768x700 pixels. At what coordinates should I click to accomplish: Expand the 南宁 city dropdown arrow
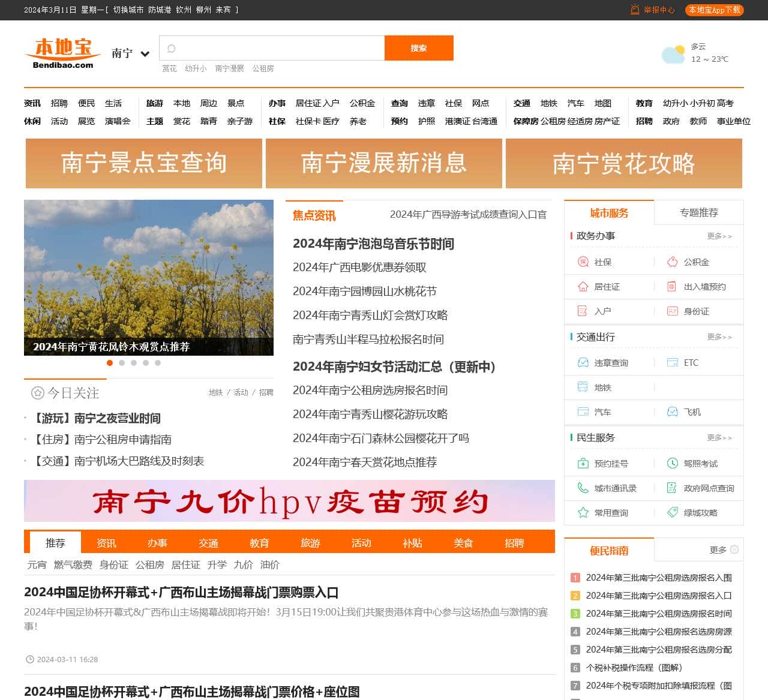click(145, 54)
